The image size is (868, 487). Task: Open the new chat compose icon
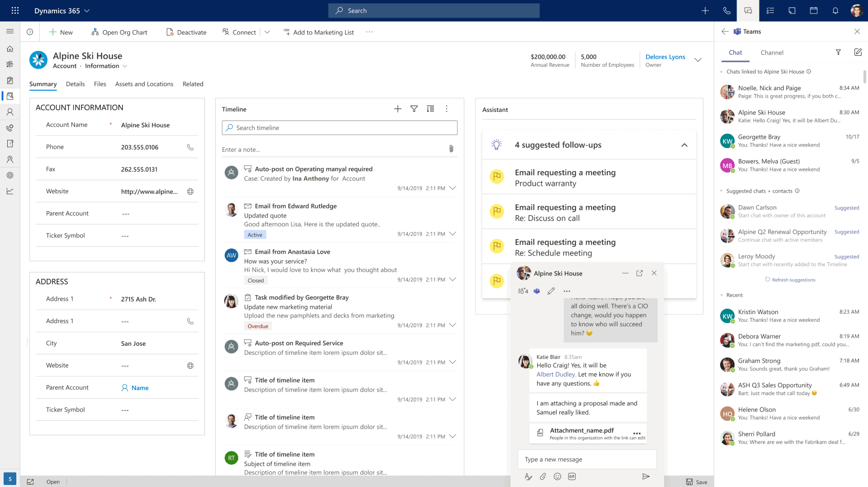[x=858, y=52]
